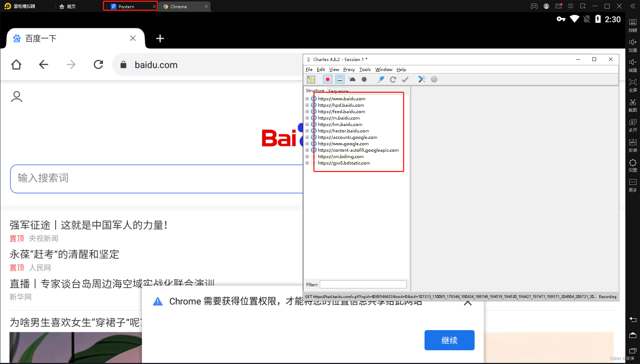640x364 pixels.
Task: Open the Help menu in Charles
Action: coord(401,70)
